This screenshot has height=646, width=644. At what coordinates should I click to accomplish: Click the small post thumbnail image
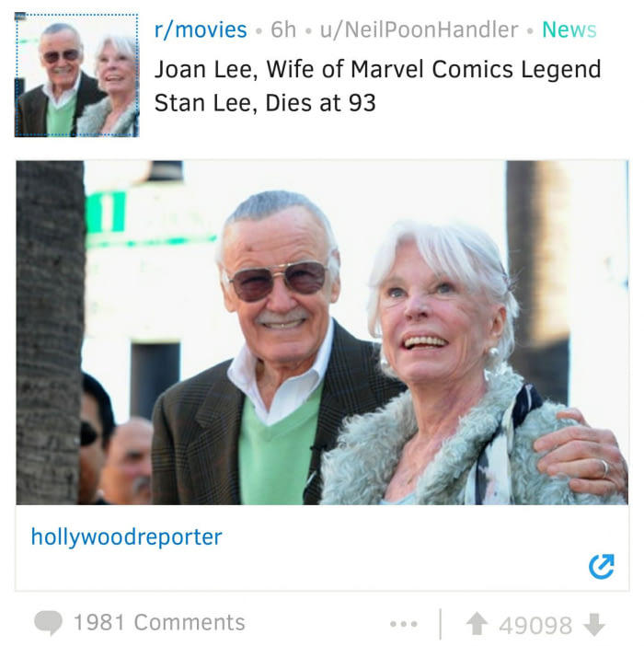76,75
